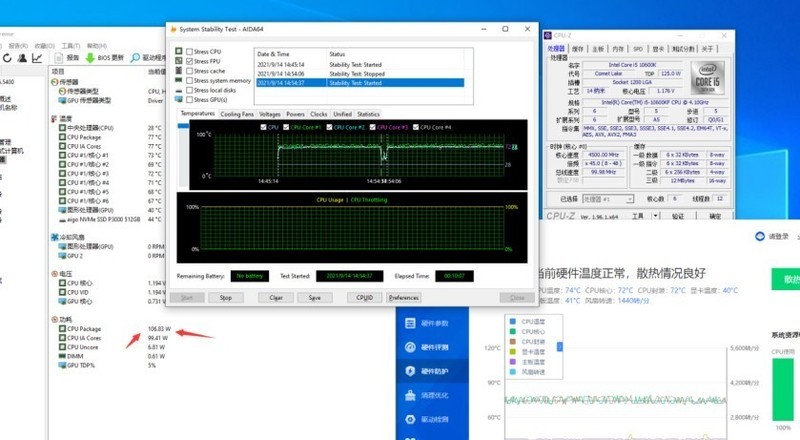Click the line graph icon in AIDA64 toolbar
This screenshot has height=440, width=800.
(38, 58)
